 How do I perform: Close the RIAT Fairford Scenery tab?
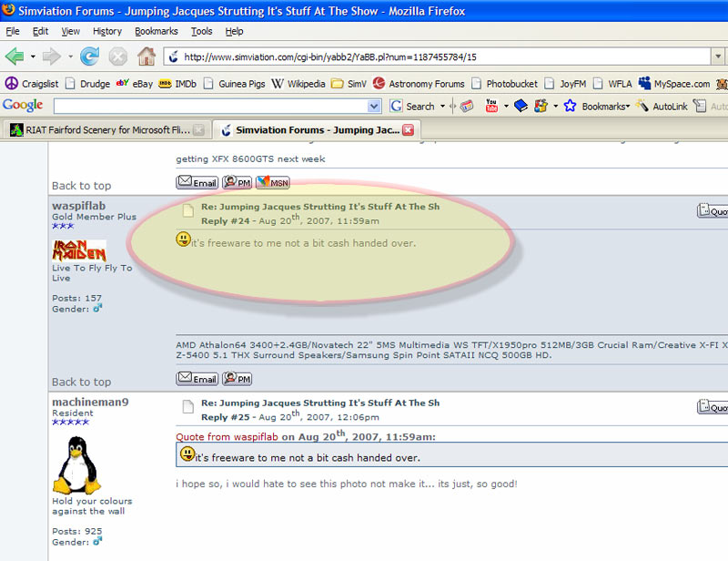[198, 129]
